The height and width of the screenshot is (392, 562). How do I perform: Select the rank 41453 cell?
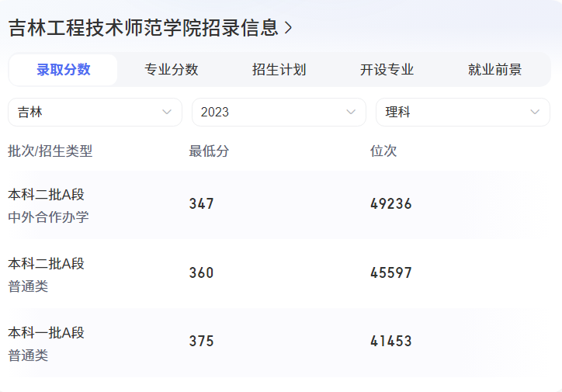[x=391, y=341]
